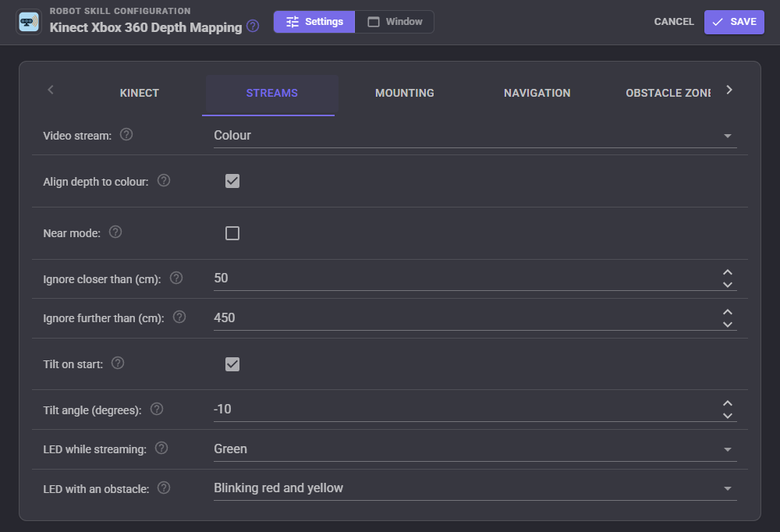Open help icon for Ignore closer than
This screenshot has width=780, height=532.
(x=176, y=278)
